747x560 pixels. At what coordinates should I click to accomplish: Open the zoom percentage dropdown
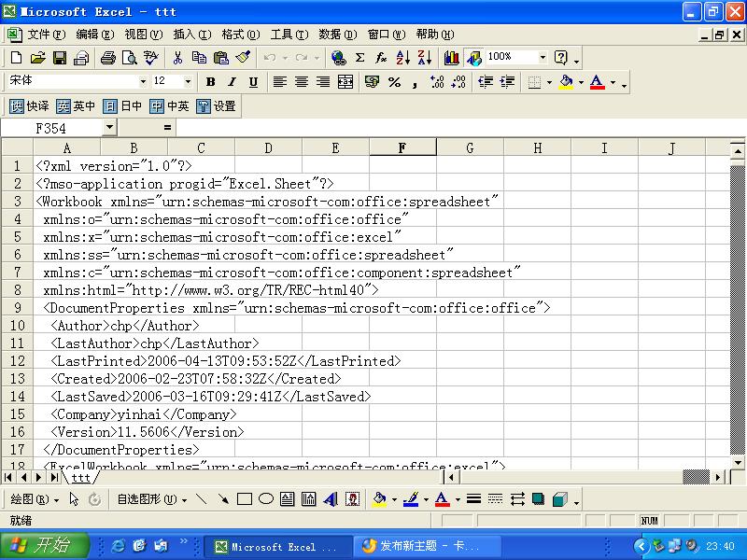tap(543, 58)
